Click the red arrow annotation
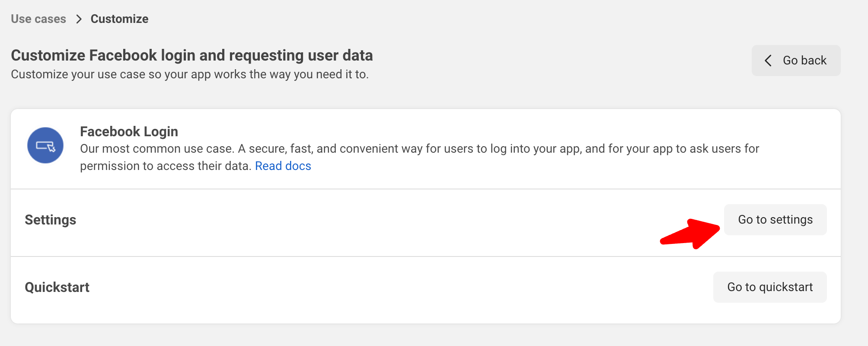The image size is (868, 346). point(692,234)
